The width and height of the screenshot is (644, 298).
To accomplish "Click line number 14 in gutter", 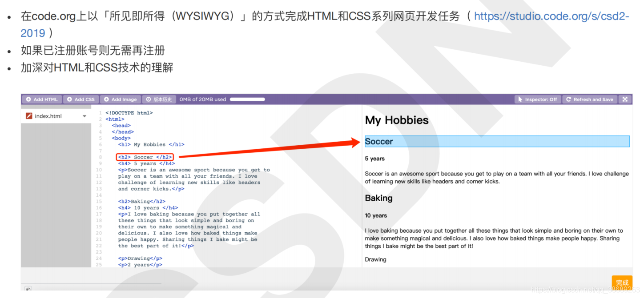I will click(99, 195).
